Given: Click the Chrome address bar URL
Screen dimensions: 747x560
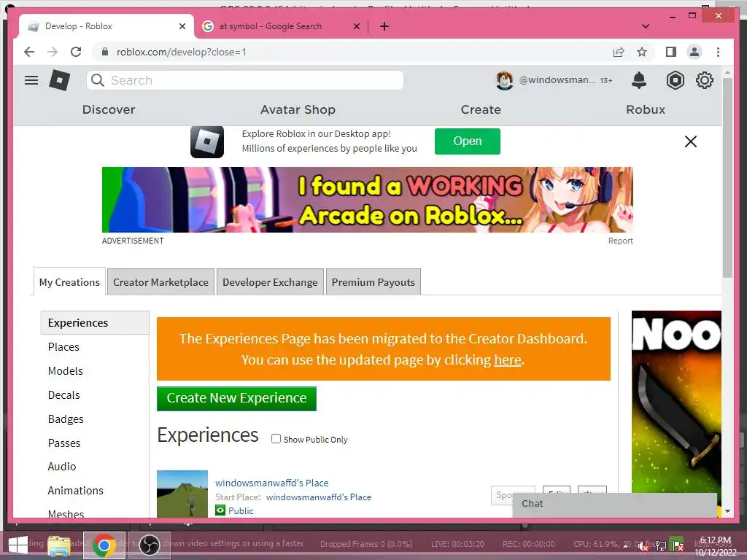Looking at the screenshot, I should [x=181, y=52].
